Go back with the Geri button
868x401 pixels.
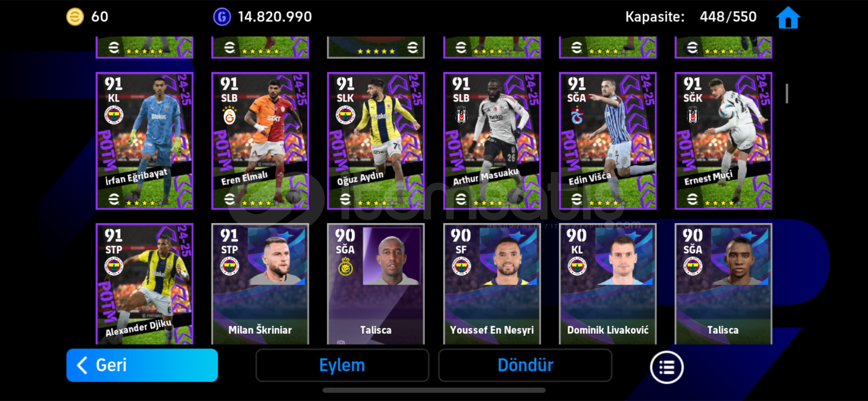coord(142,365)
